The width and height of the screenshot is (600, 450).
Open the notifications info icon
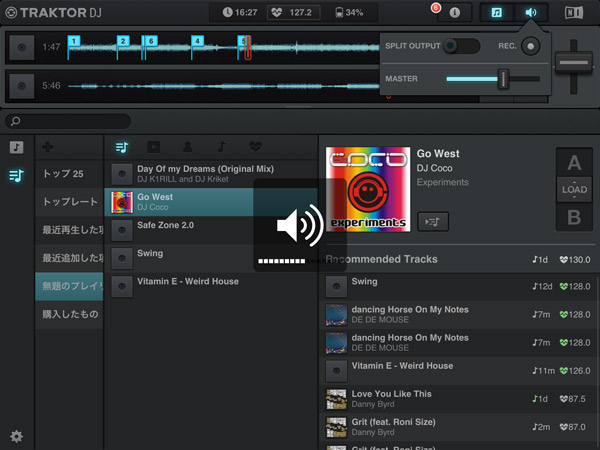click(454, 13)
